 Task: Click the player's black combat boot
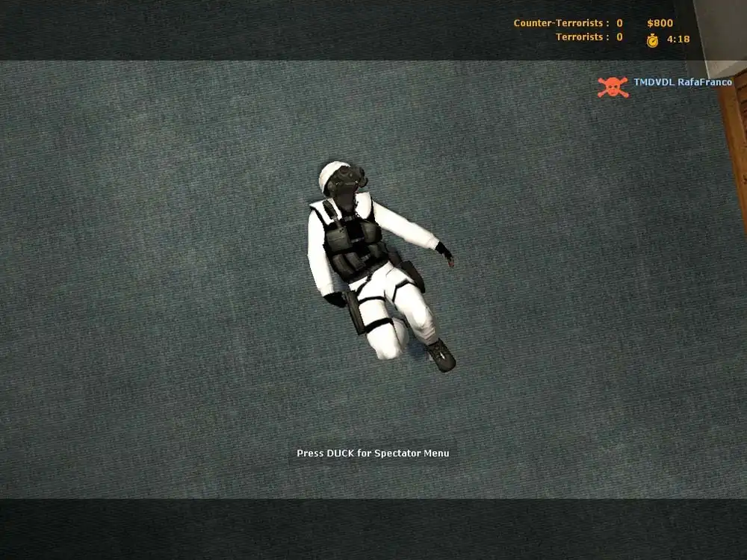[441, 355]
